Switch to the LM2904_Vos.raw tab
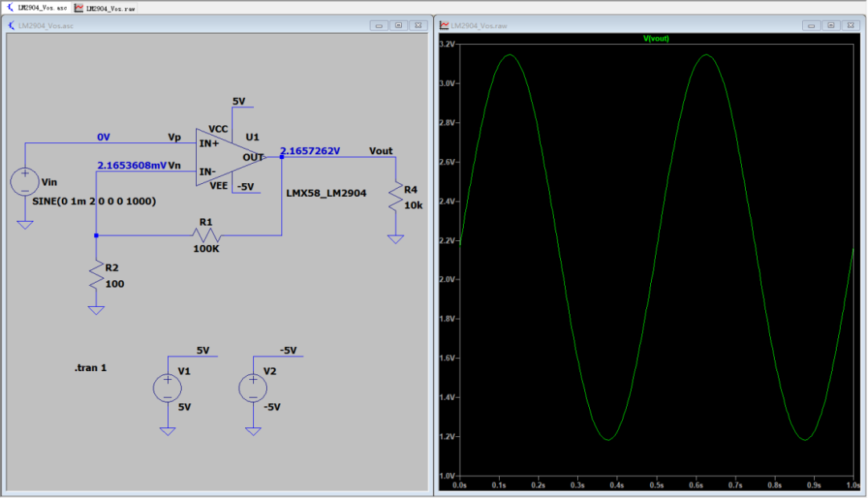This screenshot has width=868, height=498. [105, 8]
